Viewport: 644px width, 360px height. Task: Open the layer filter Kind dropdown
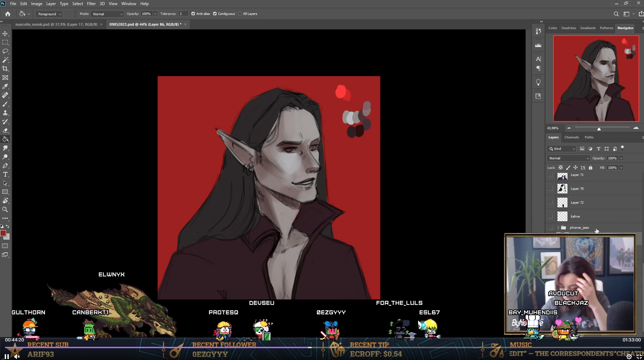click(x=561, y=149)
